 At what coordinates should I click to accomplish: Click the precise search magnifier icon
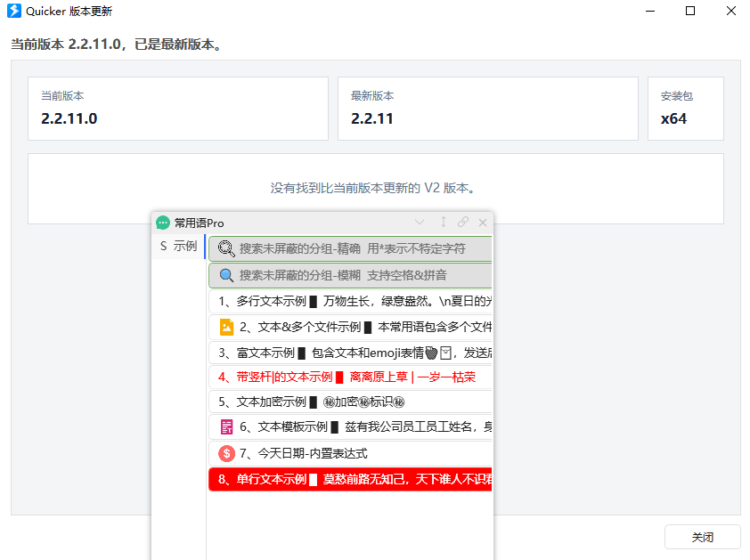pyautogui.click(x=225, y=248)
